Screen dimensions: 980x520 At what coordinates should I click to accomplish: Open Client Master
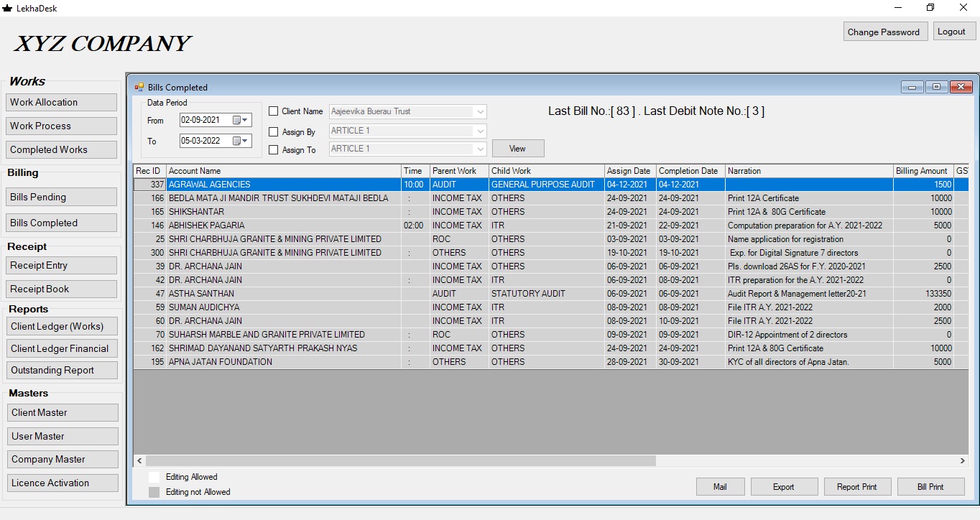click(63, 412)
